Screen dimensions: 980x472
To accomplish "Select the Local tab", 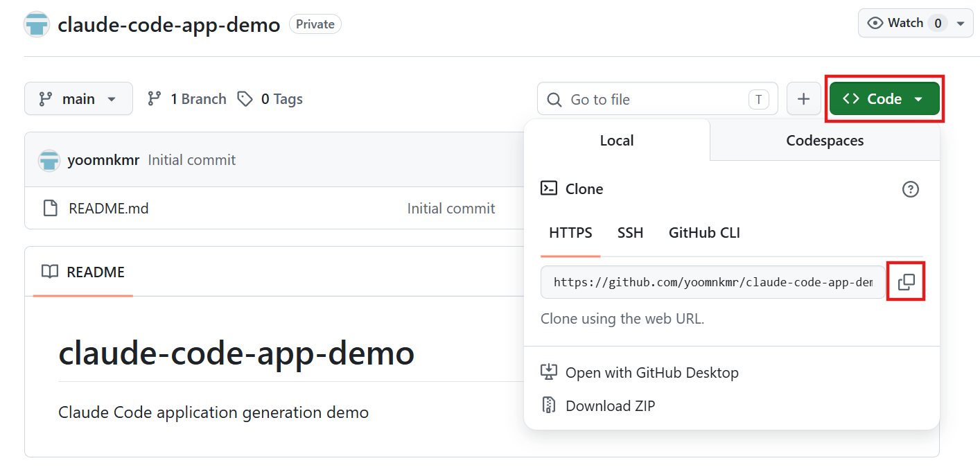I will point(617,141).
